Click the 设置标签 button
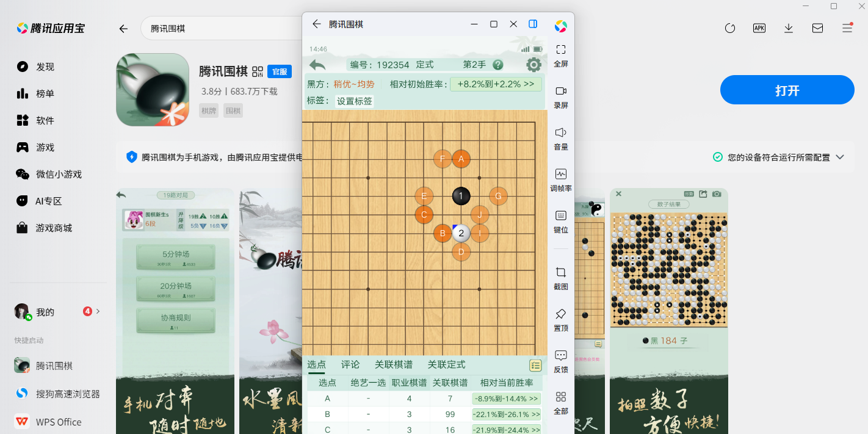 coord(355,101)
